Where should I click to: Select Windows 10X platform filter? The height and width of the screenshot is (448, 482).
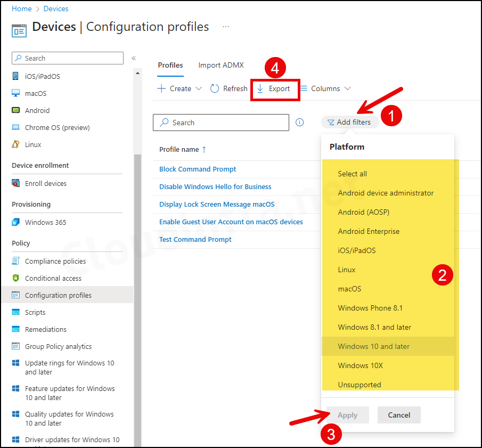(388, 365)
